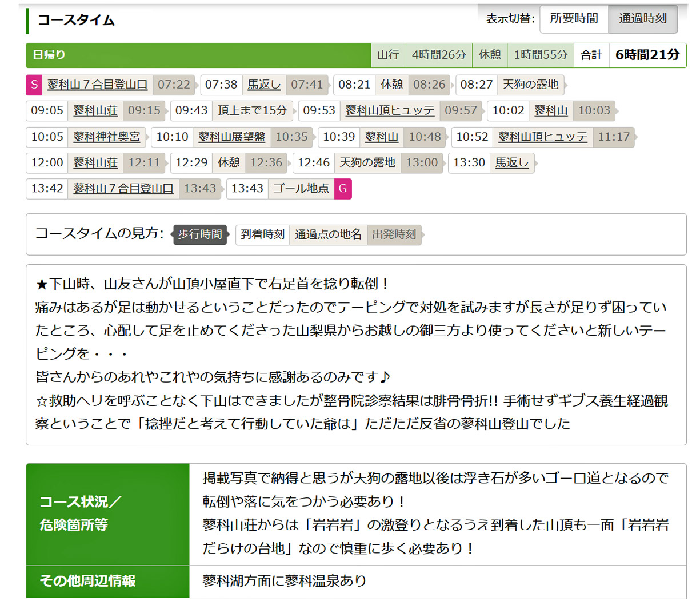Click the pink S start marker
The height and width of the screenshot is (613, 700).
[34, 85]
